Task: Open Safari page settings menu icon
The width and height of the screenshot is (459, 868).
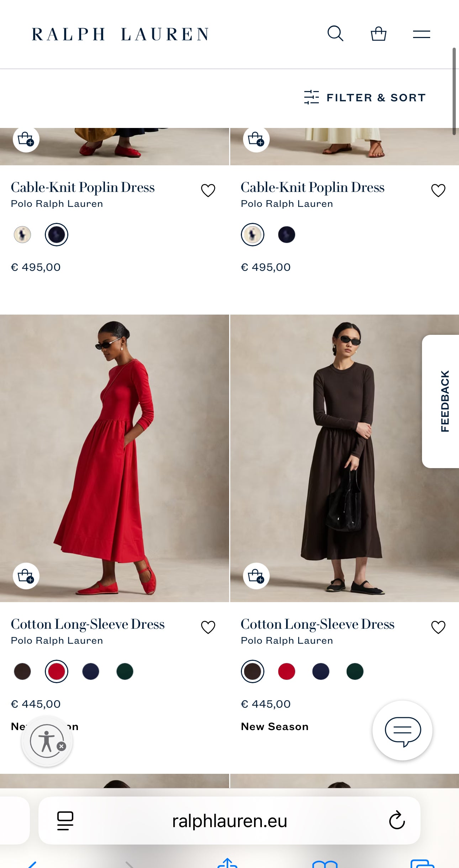Action: [65, 820]
